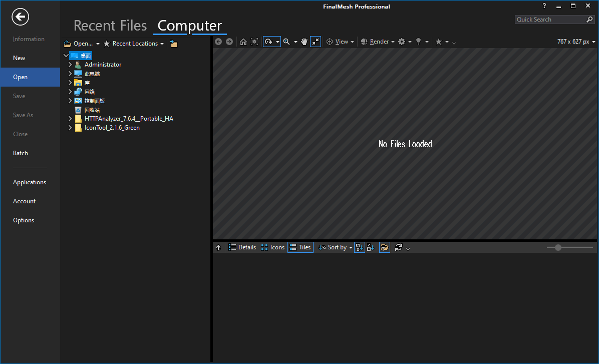
Task: Expand the 此电脑 tree node
Action: (x=70, y=74)
